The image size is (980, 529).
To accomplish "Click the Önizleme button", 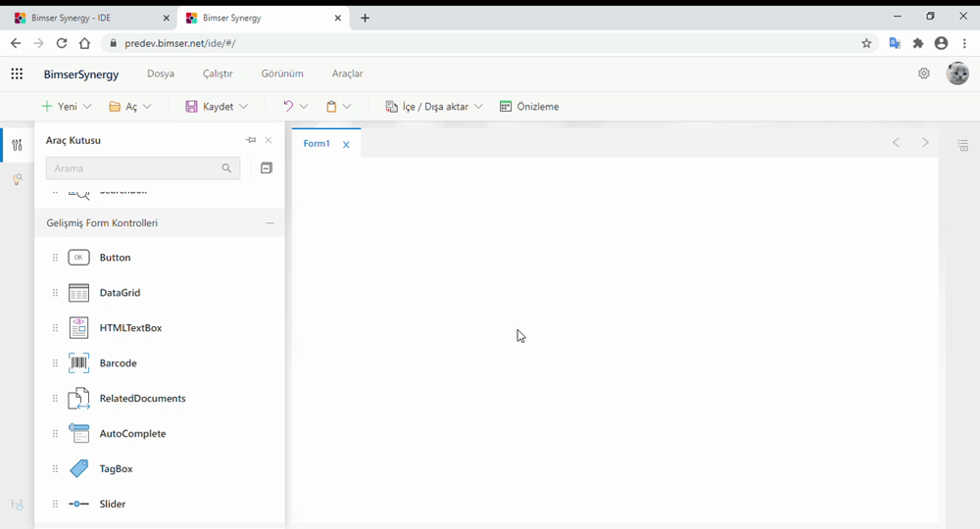I will [x=529, y=107].
